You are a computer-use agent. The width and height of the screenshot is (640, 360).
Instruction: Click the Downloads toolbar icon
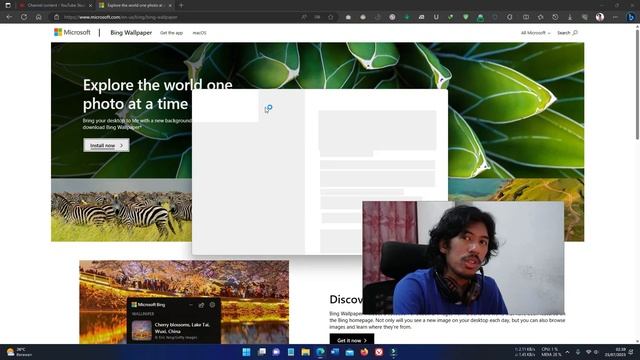(570, 17)
